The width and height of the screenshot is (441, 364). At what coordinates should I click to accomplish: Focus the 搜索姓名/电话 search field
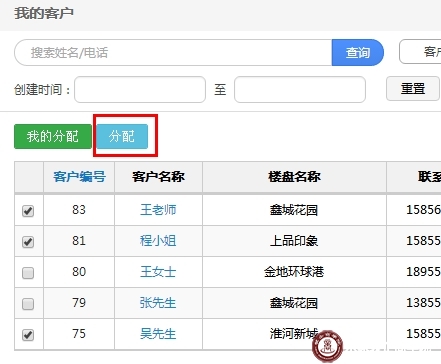pyautogui.click(x=173, y=52)
